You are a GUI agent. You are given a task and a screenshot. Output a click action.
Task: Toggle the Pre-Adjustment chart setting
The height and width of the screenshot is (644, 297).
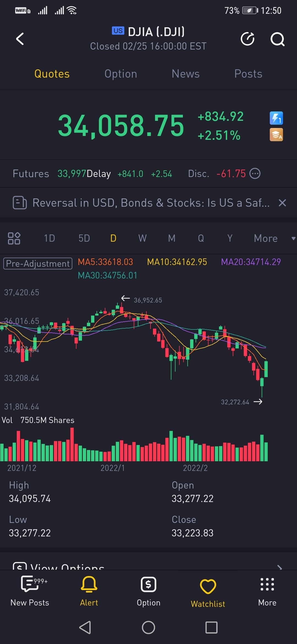(38, 263)
